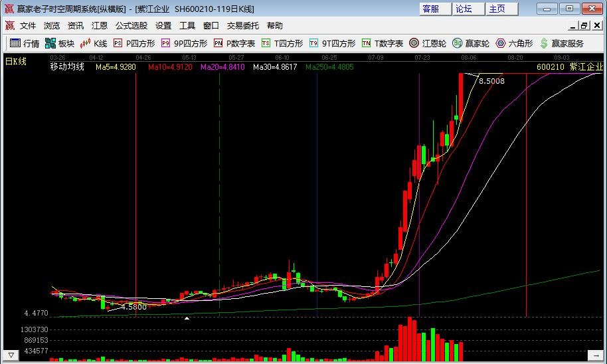Click the 移动均线 indicator label
The height and width of the screenshot is (364, 607).
tap(67, 66)
